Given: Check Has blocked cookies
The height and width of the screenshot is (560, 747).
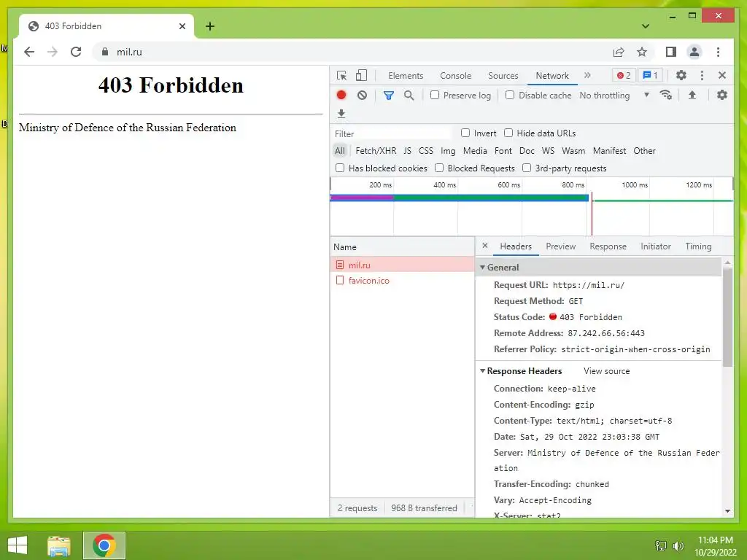Looking at the screenshot, I should coord(340,168).
